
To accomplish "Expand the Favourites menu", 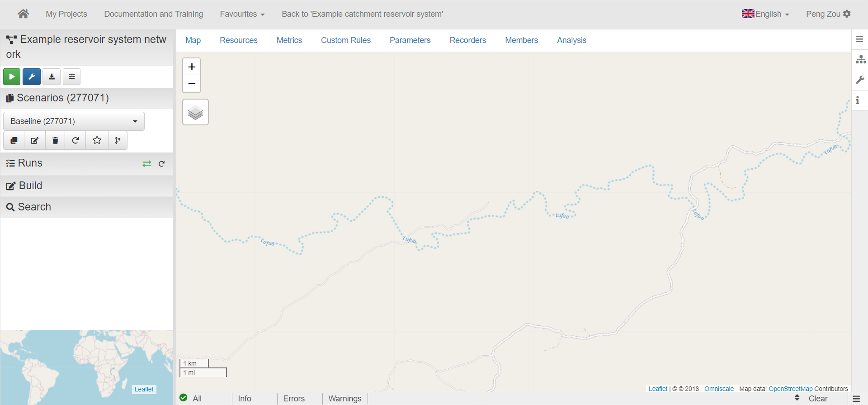I will [x=242, y=14].
